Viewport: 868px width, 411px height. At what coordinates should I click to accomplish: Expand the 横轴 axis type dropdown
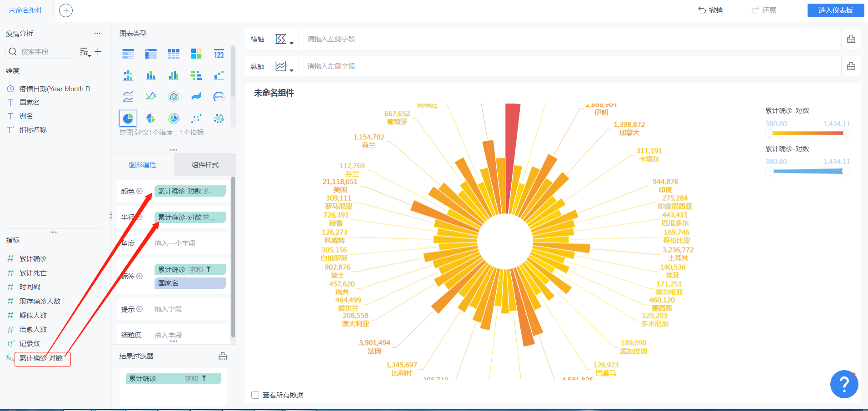coord(284,40)
